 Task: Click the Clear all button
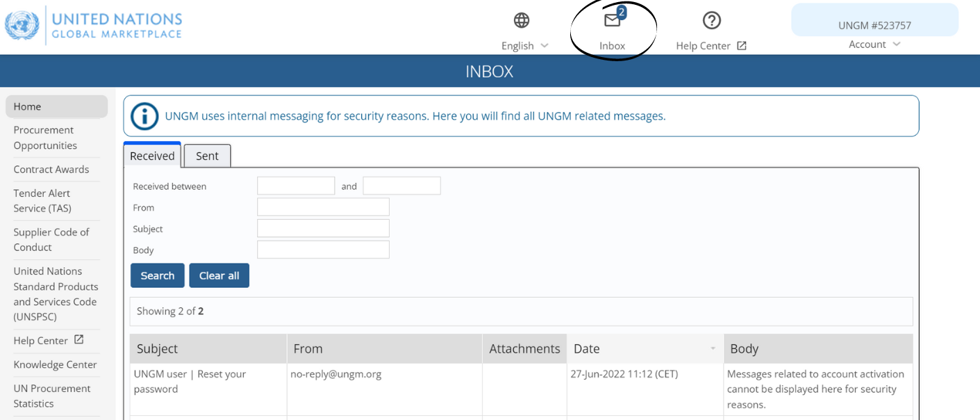tap(219, 275)
